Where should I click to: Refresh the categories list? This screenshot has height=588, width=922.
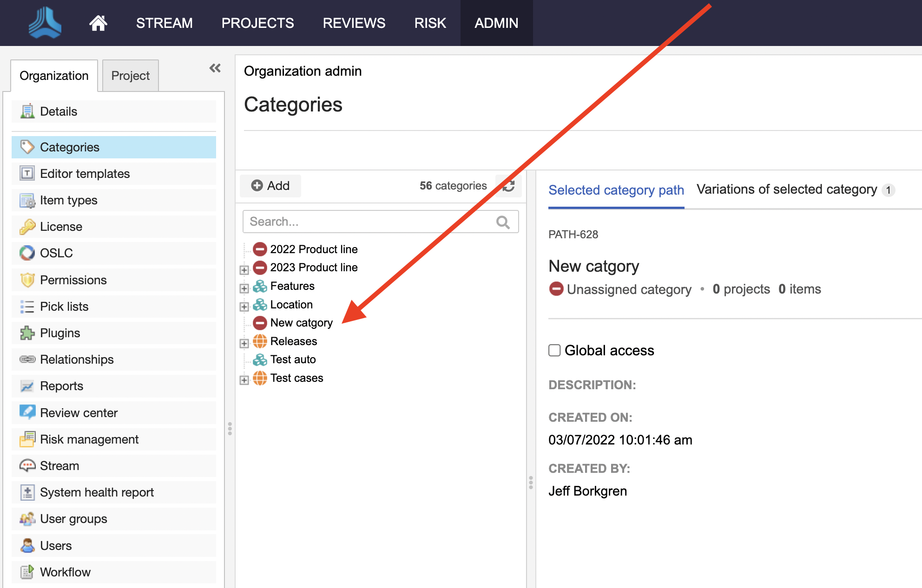(508, 186)
